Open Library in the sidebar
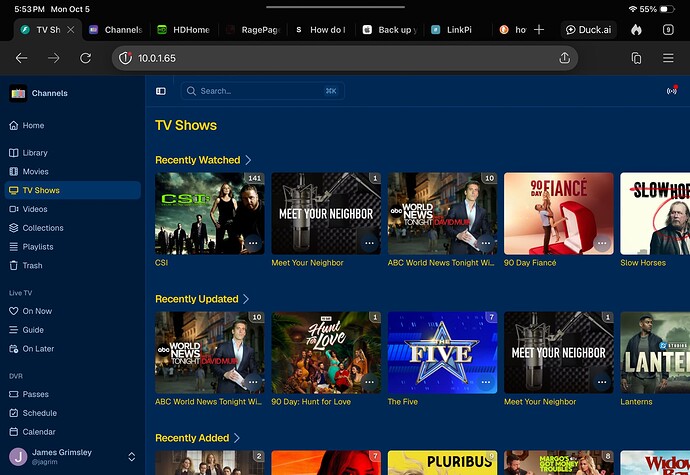 tap(73, 153)
